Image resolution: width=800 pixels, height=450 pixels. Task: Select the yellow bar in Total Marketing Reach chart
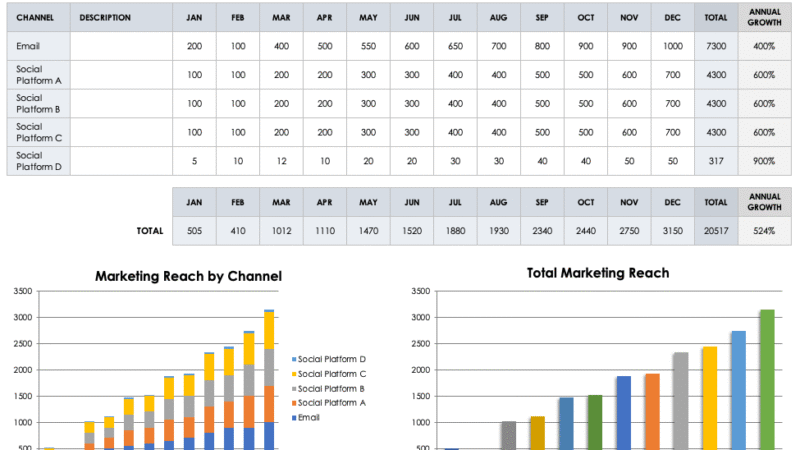pyautogui.click(x=710, y=398)
